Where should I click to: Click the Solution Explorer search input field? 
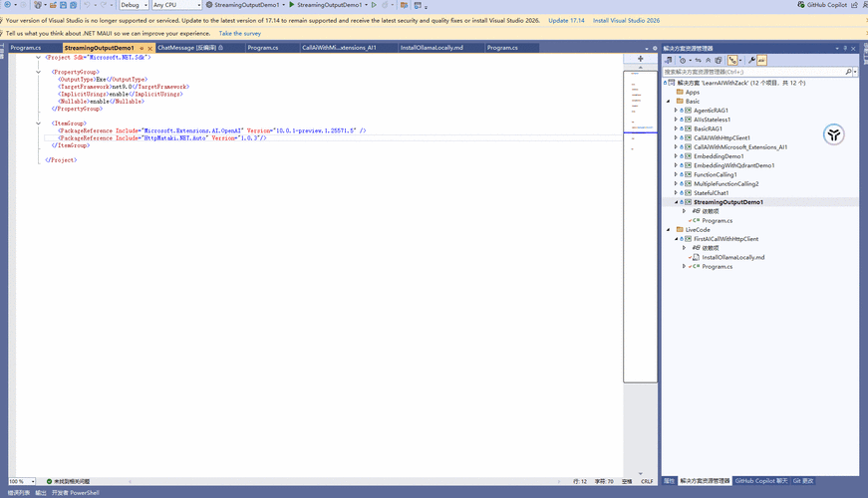coord(753,72)
